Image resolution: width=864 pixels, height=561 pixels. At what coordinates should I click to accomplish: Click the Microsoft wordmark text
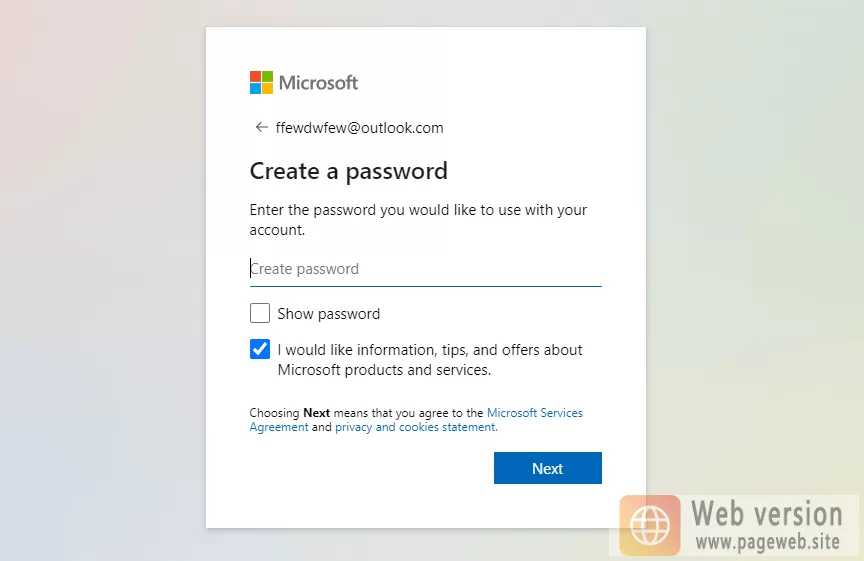tap(318, 83)
